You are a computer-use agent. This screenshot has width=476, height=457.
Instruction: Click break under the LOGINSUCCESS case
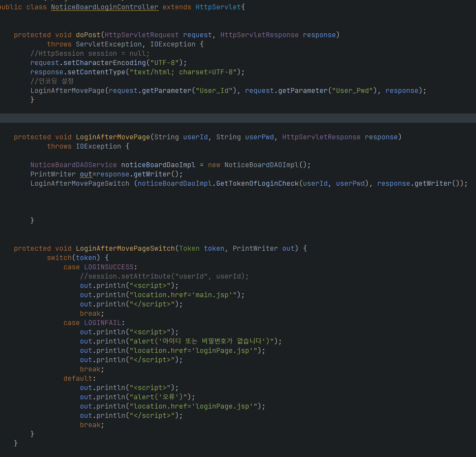90,313
